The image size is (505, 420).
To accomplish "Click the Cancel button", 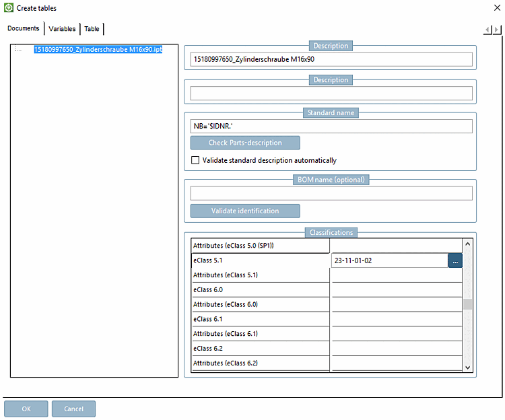I will pos(73,409).
